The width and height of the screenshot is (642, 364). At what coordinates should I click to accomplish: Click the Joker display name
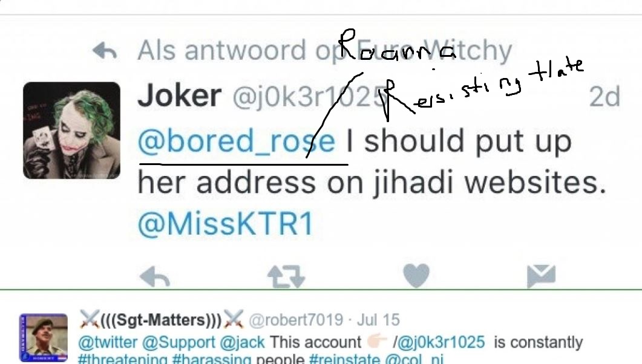179,96
